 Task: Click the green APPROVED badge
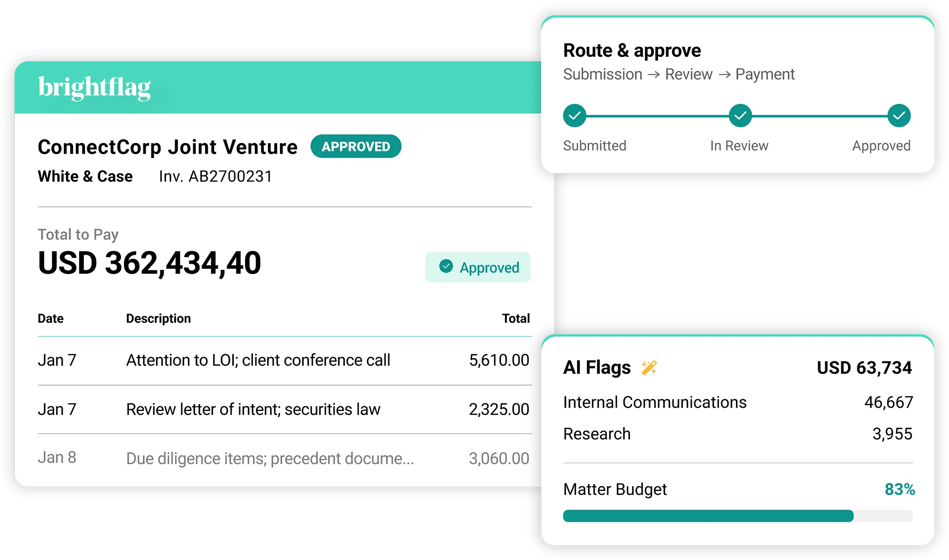(x=356, y=147)
